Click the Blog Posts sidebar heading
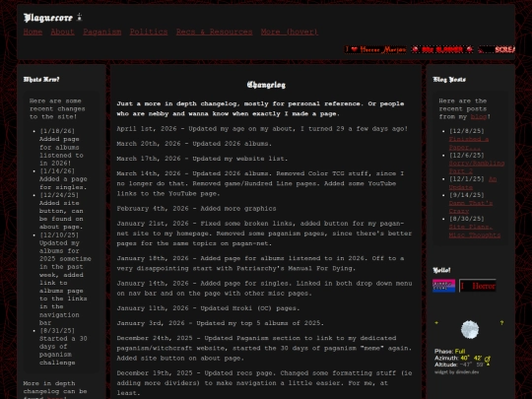The width and height of the screenshot is (532, 399). click(x=449, y=80)
